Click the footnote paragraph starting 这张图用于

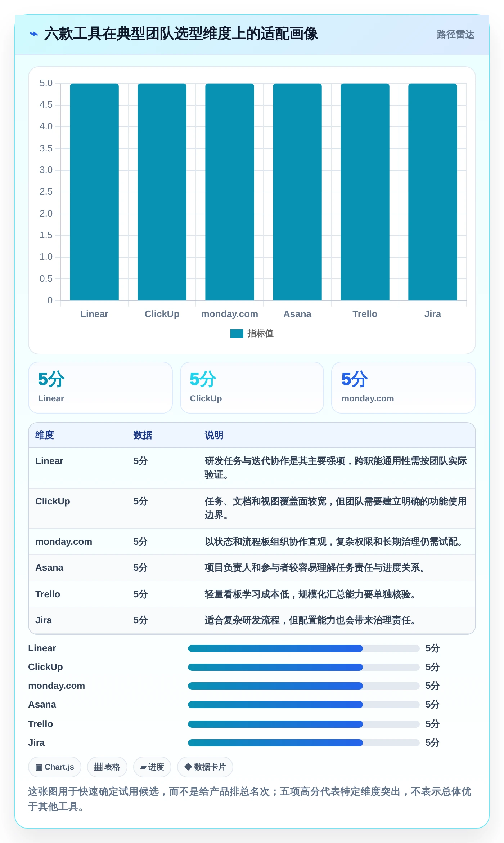[x=250, y=799]
